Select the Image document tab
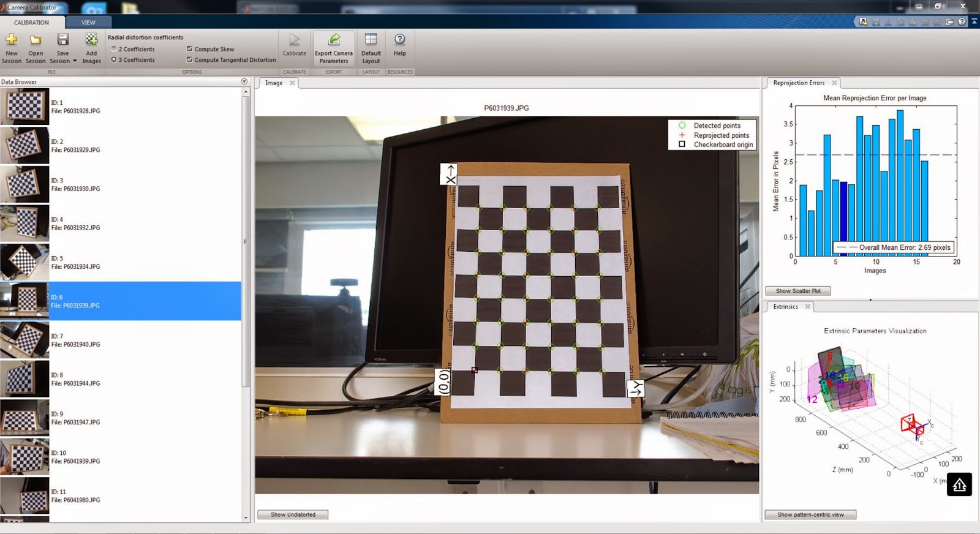 point(274,83)
